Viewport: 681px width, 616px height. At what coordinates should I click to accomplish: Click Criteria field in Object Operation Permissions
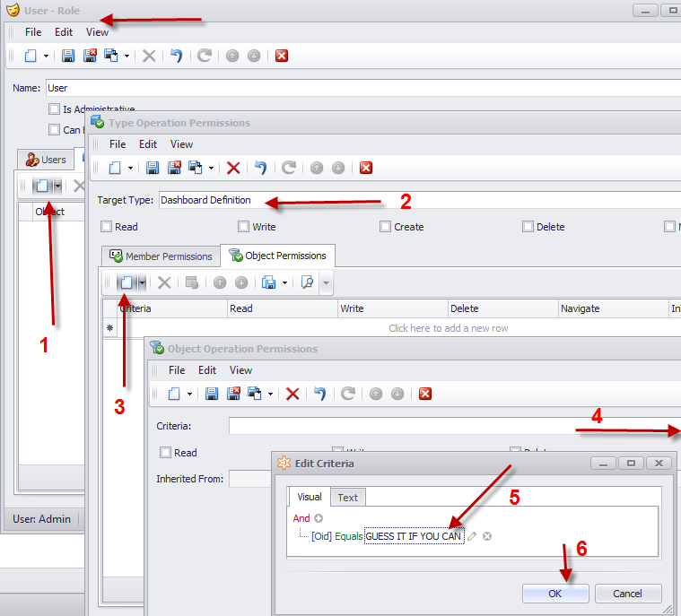tap(455, 426)
